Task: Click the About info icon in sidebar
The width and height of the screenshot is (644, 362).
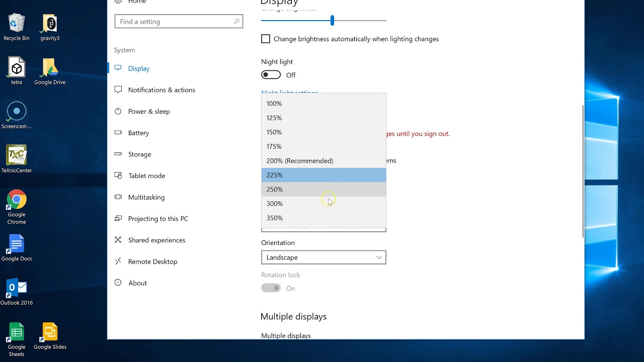Action: [118, 283]
